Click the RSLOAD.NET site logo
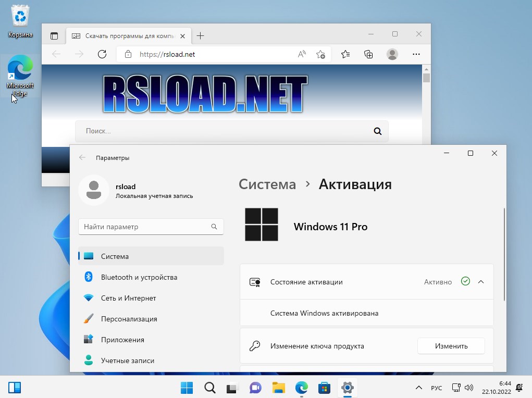The image size is (532, 398). (x=205, y=93)
